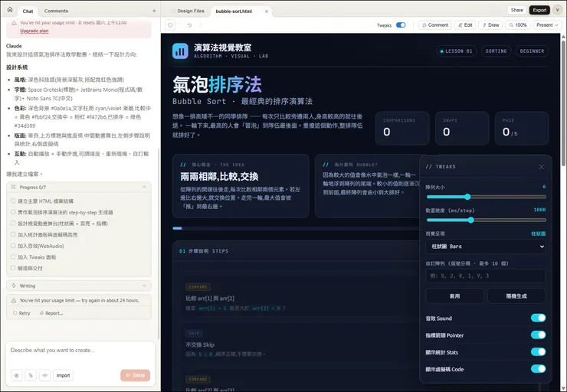
Task: Toggle 顯示虛擬碼 Code switch
Action: tap(538, 369)
